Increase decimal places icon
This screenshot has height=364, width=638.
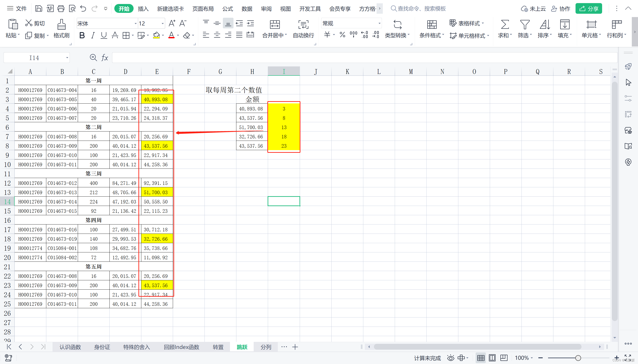(x=365, y=35)
